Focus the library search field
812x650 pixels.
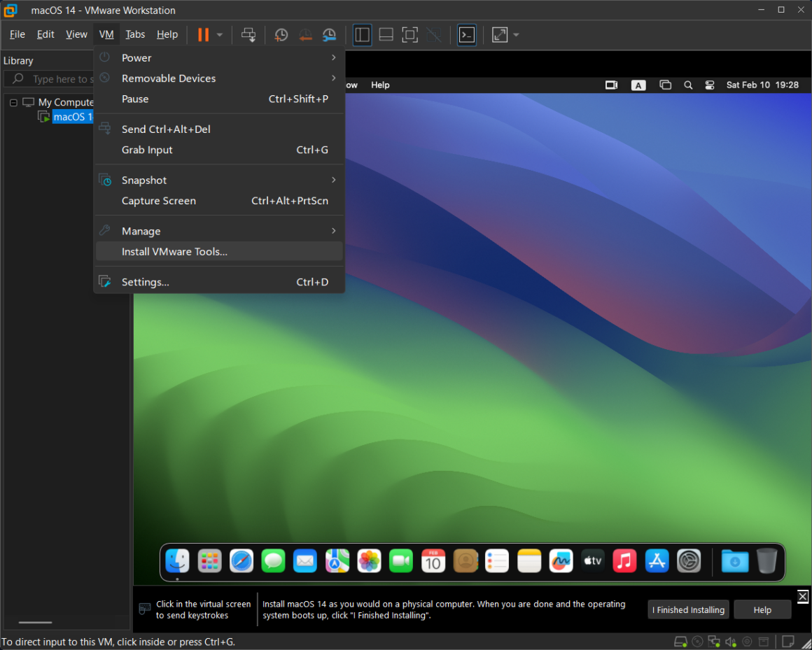coord(49,78)
